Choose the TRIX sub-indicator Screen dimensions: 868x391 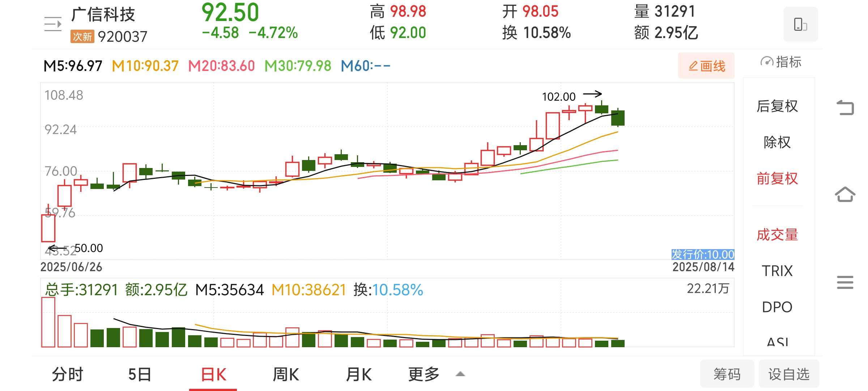[x=777, y=271]
